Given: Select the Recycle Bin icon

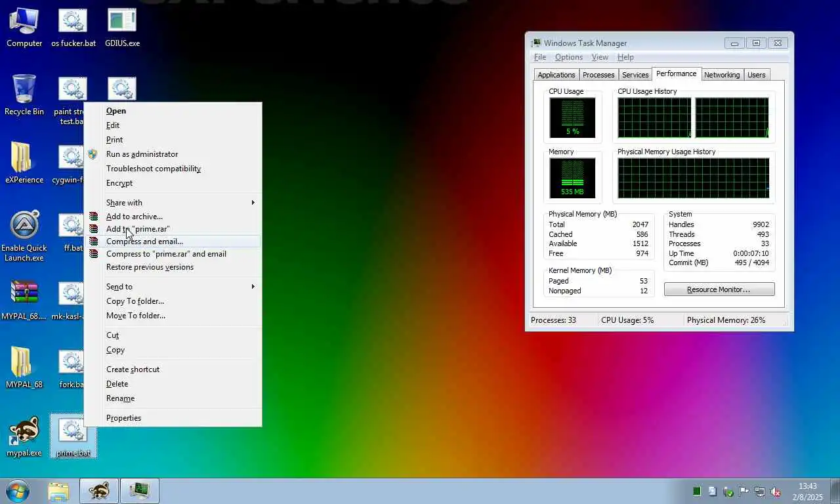Looking at the screenshot, I should click(x=24, y=95).
